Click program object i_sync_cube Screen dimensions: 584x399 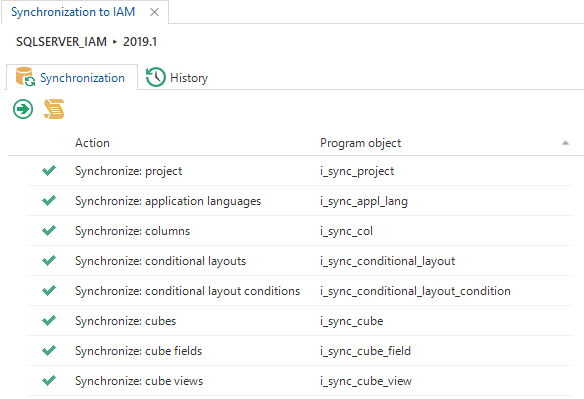352,321
